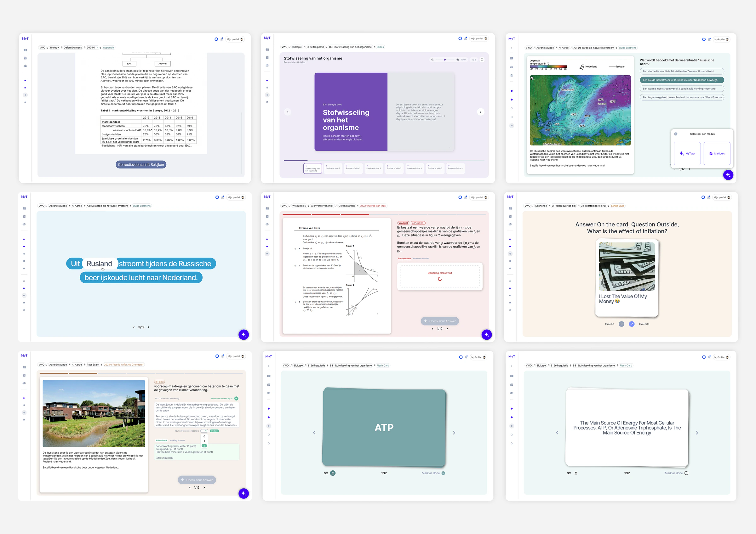Open fullscreen mode in the Slides viewer
The width and height of the screenshot is (756, 534).
coord(482,60)
